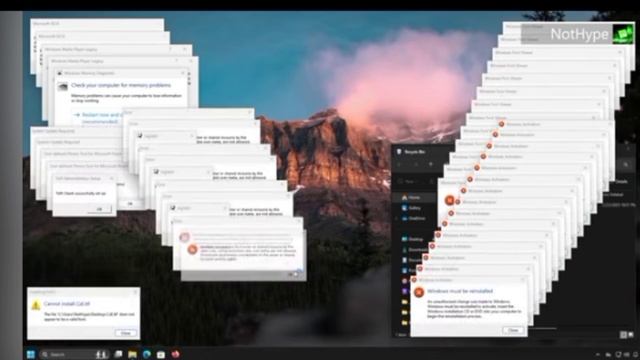Launch Microsoft Edge from the taskbar
The image size is (640, 360).
tap(147, 354)
